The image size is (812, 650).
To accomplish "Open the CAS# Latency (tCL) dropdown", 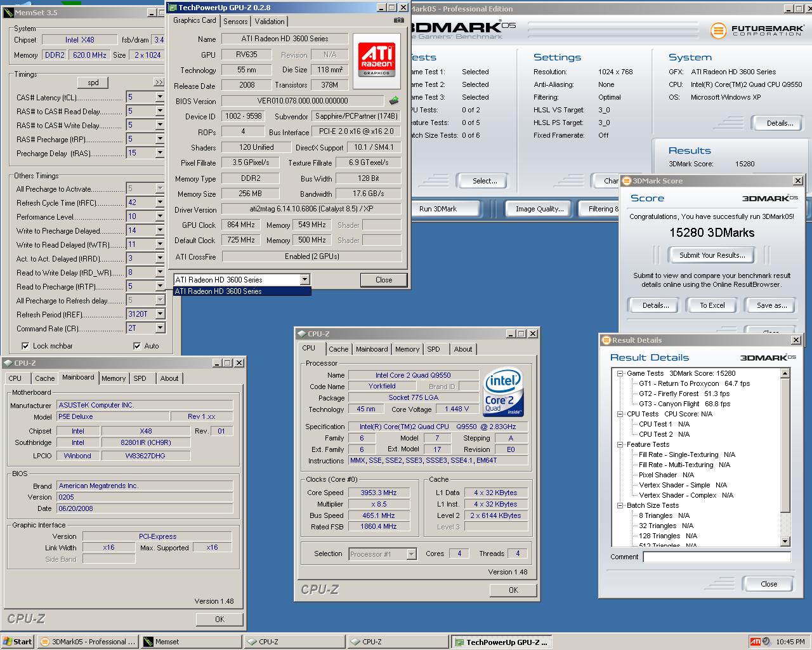I will click(159, 97).
